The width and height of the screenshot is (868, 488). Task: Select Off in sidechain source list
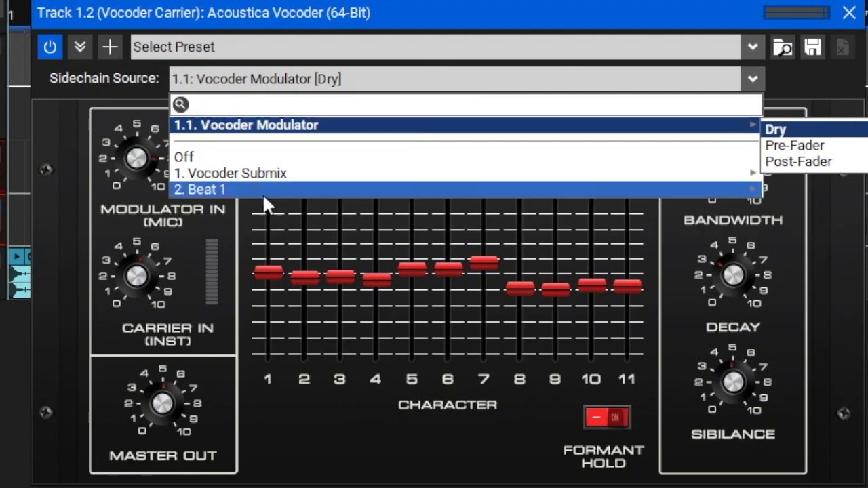pos(465,157)
